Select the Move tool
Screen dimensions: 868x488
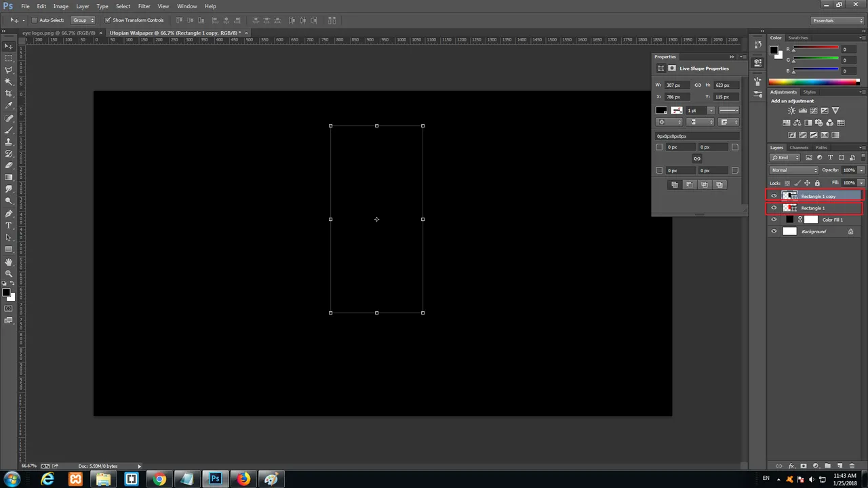tap(9, 46)
